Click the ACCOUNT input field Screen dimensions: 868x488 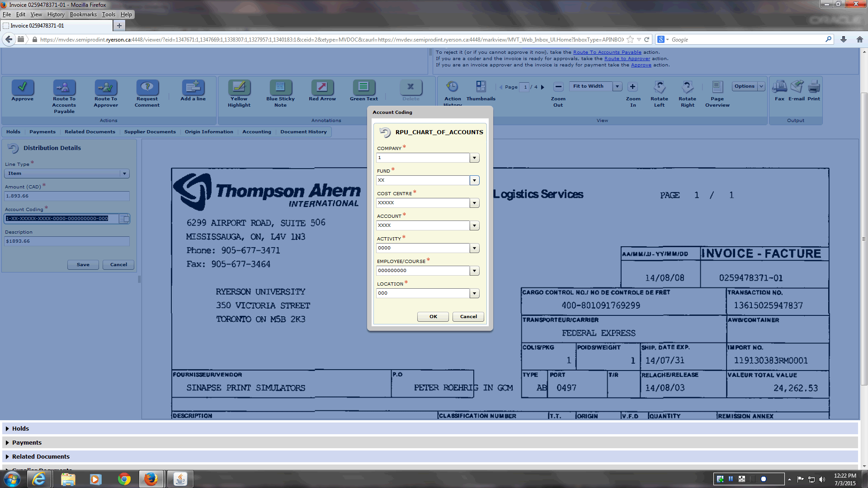[x=422, y=225]
